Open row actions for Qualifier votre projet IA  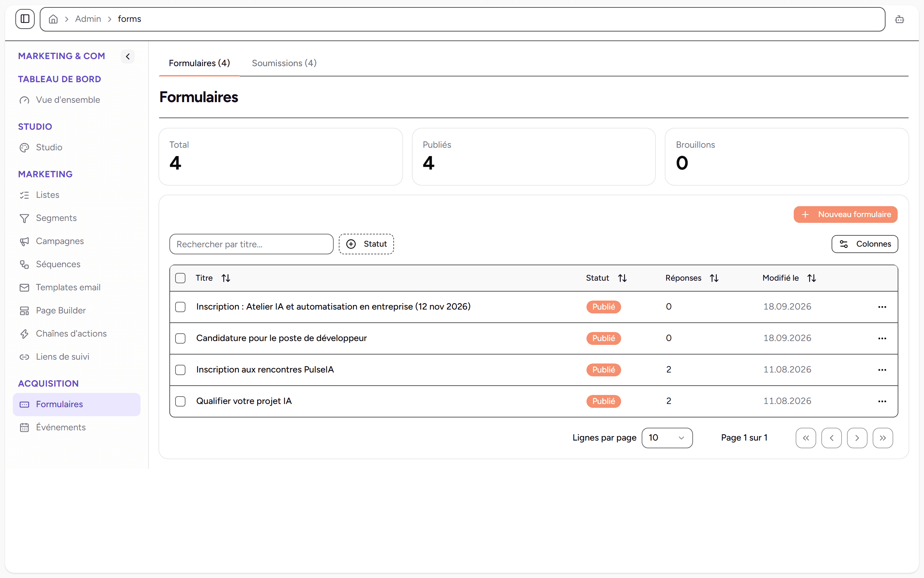point(882,401)
